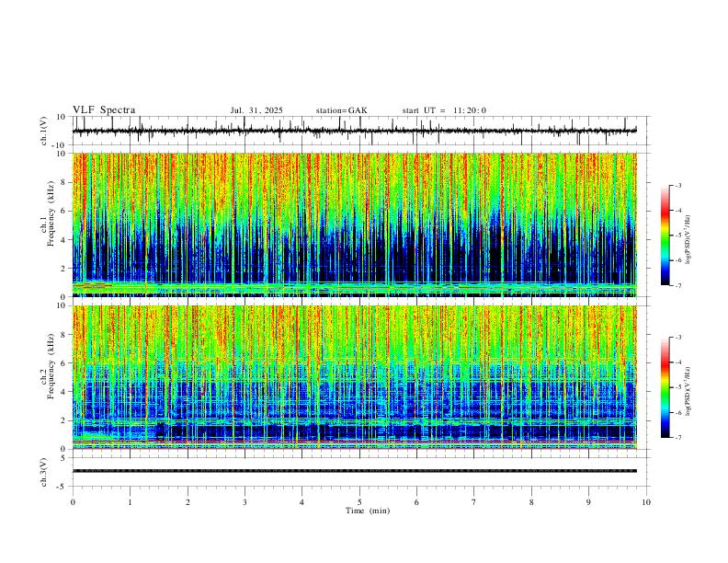Click the "-4" label on ch.2 colorbar
This screenshot has height=563, width=728.
point(677,362)
